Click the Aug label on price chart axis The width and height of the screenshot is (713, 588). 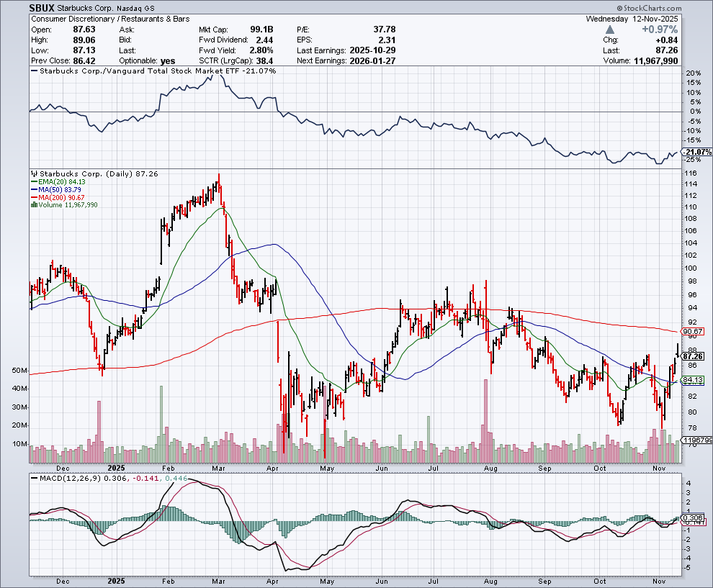[x=490, y=468]
